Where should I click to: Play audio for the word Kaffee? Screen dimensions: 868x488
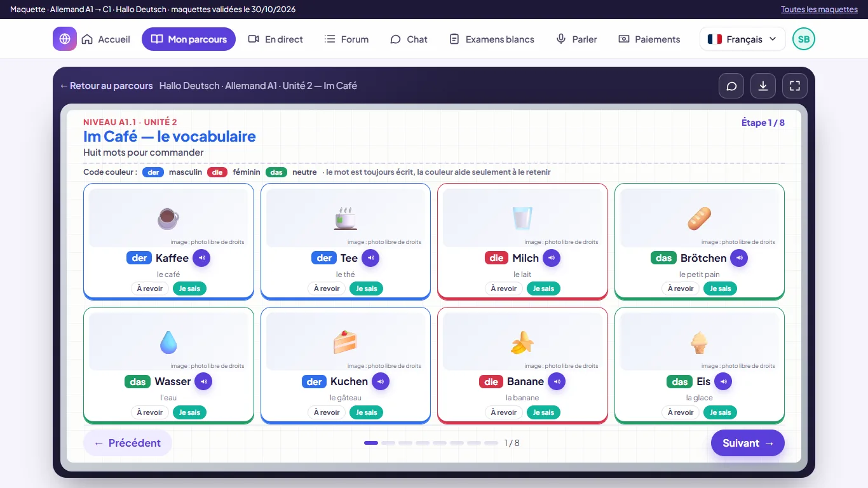[x=201, y=258]
